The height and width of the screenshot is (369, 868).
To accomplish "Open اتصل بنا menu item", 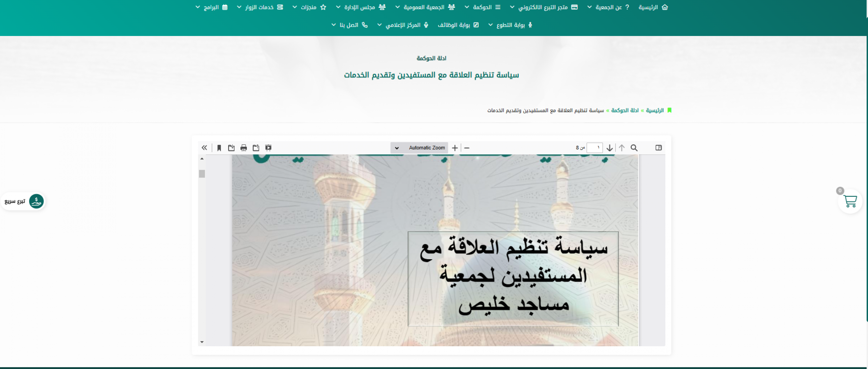I will (349, 25).
